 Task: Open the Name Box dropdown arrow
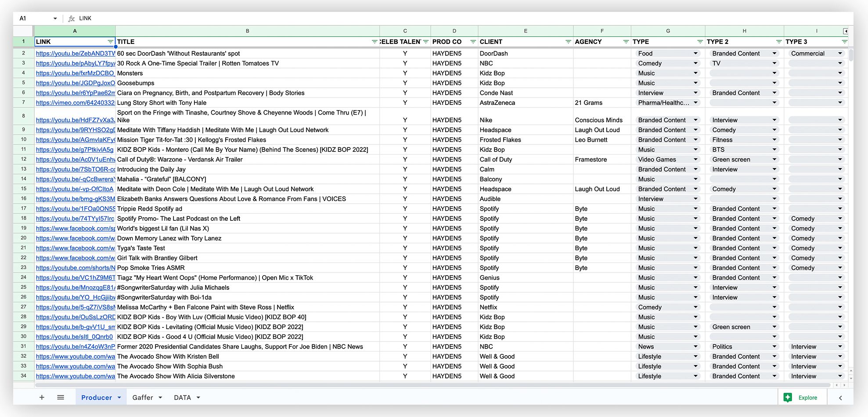[55, 18]
